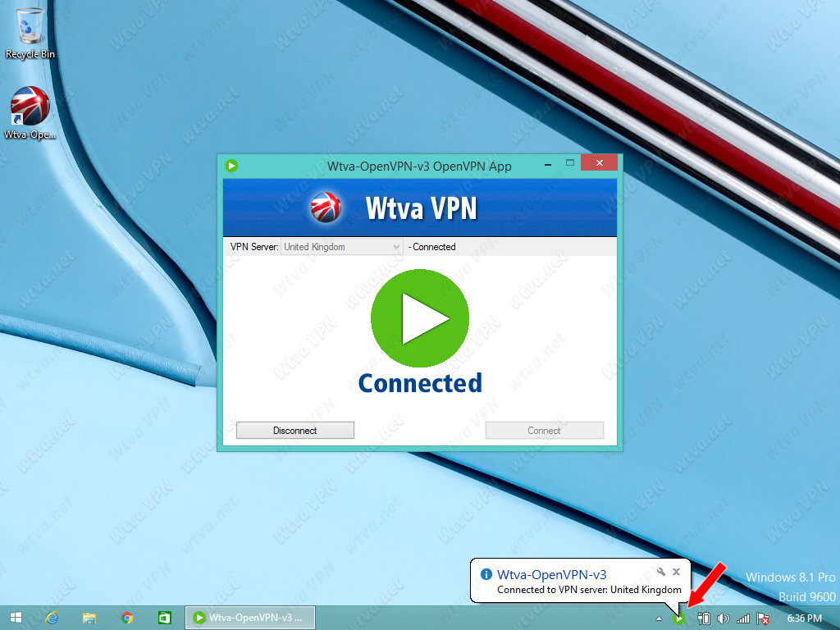Click the Wtva VPN Union Jack logo
This screenshot has width=840, height=630.
tap(326, 208)
